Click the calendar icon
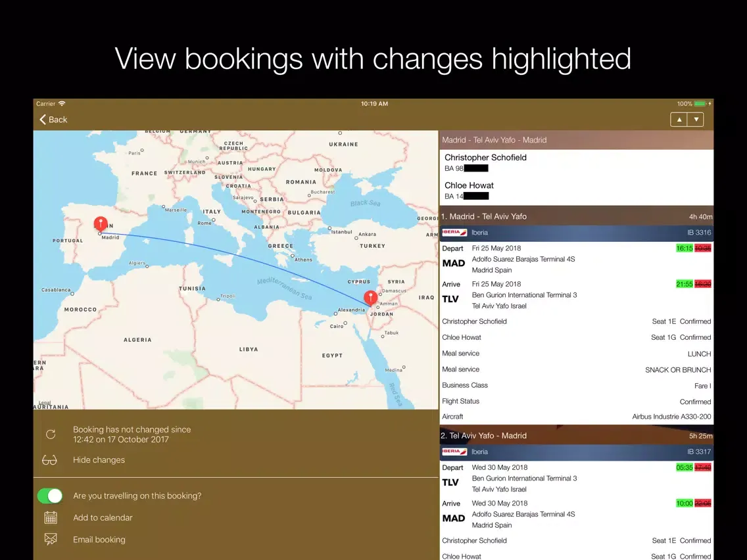Screen dimensions: 747x560 (x=51, y=518)
